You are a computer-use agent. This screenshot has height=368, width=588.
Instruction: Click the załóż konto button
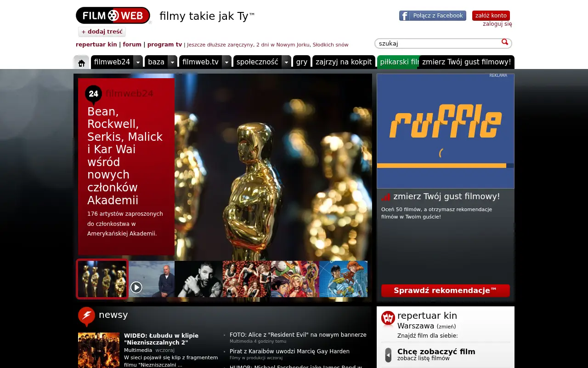491,16
